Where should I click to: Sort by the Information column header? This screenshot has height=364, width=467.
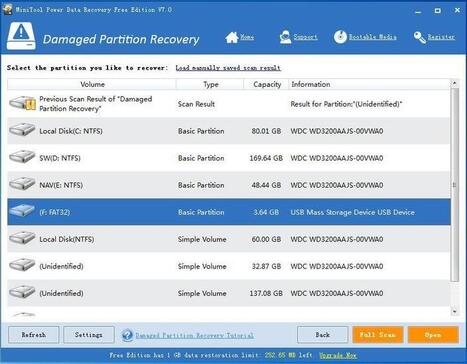click(x=369, y=84)
